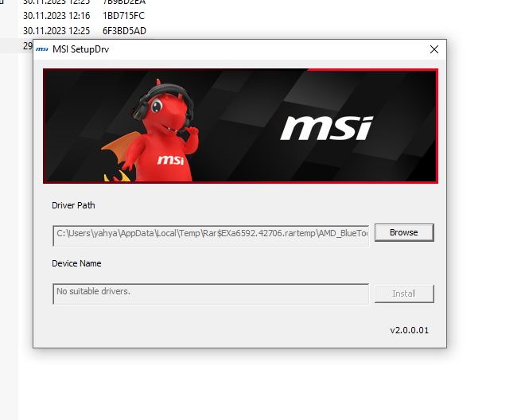Click the Driver Path label
This screenshot has height=420, width=521.
(x=73, y=205)
